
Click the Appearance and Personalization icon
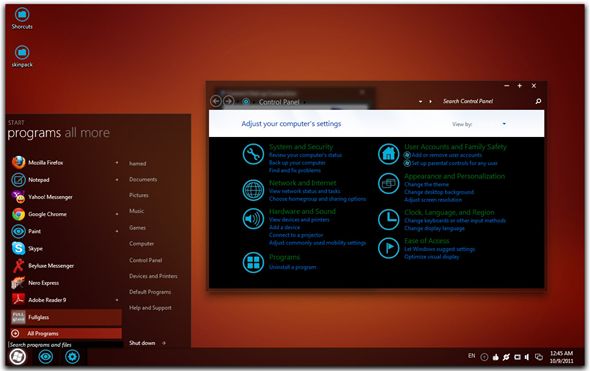pos(388,183)
